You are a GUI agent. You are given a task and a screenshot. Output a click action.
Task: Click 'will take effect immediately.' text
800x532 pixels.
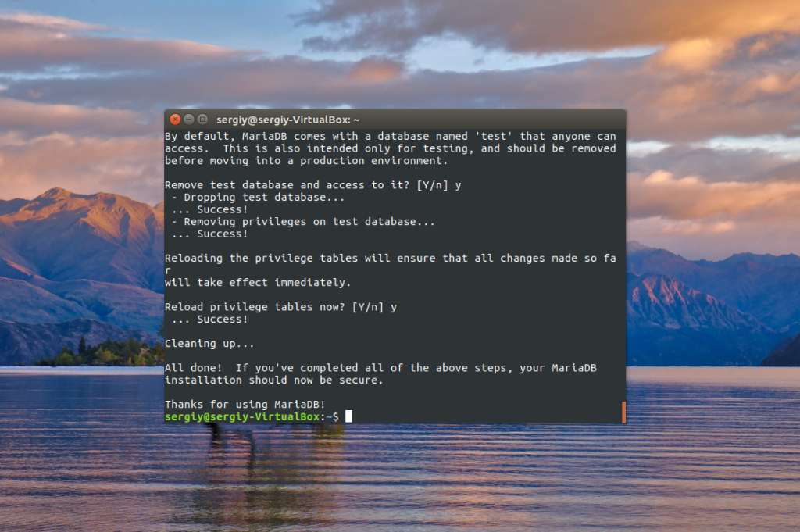coord(258,283)
